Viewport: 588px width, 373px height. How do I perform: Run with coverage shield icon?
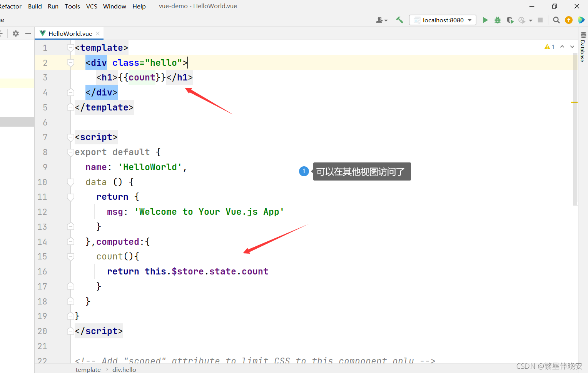click(x=510, y=20)
